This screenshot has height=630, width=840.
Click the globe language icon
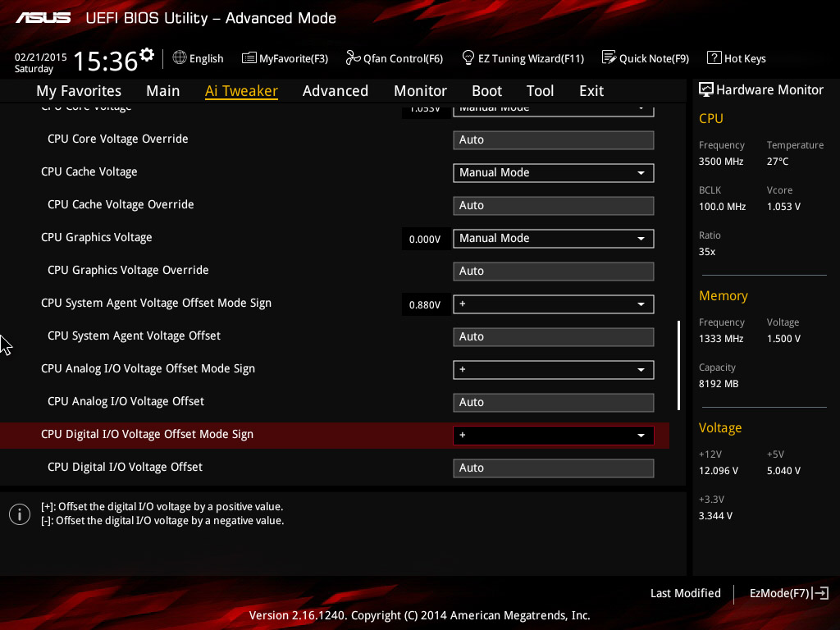(x=180, y=57)
